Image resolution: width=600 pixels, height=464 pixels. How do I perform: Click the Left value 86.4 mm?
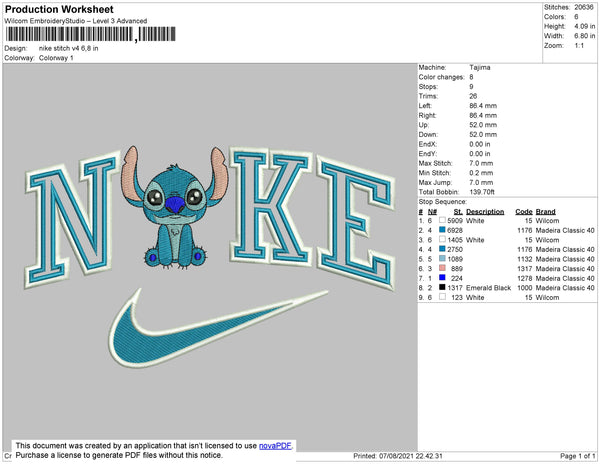tap(483, 106)
